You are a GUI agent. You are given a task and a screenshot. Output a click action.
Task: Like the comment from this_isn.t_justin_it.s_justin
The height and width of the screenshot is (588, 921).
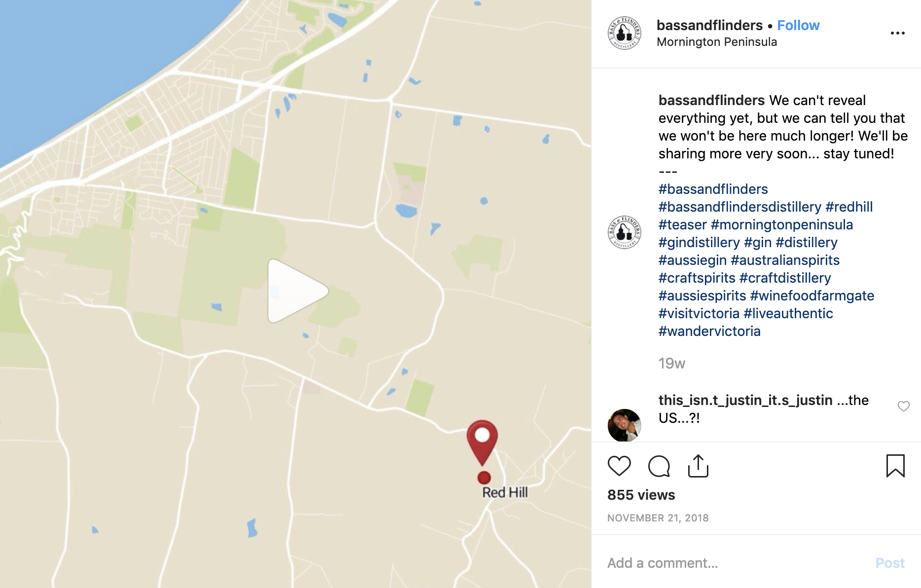(x=903, y=406)
